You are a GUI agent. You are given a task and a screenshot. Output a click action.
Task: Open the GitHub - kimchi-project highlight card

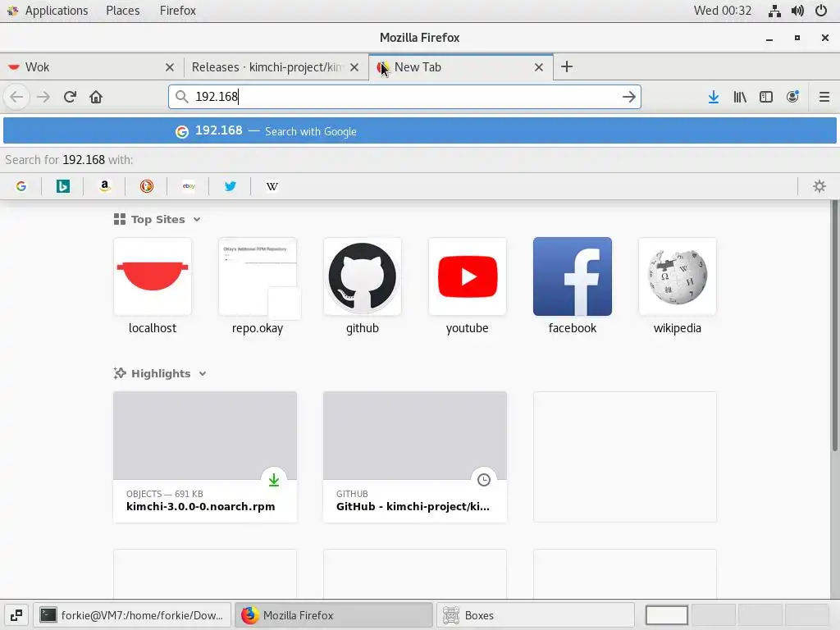414,456
